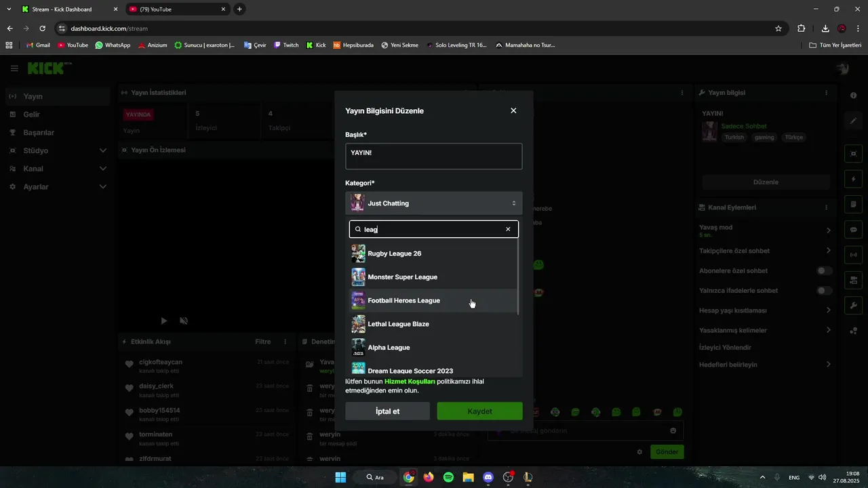
Task: Expand Yavaş mod settings chevron
Action: (828, 230)
